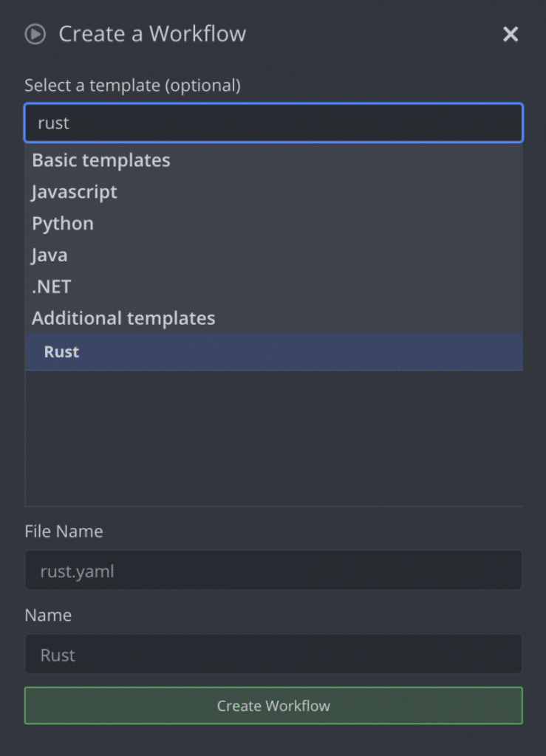This screenshot has height=756, width=546.
Task: Click the 'Select a template (optional)' label
Action: [133, 86]
